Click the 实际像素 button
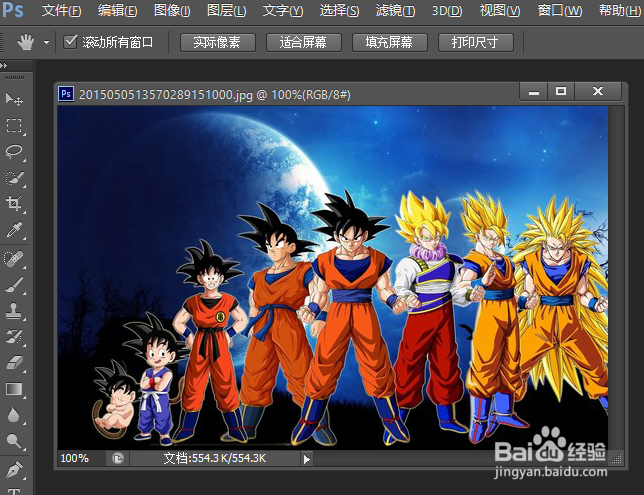 (218, 42)
